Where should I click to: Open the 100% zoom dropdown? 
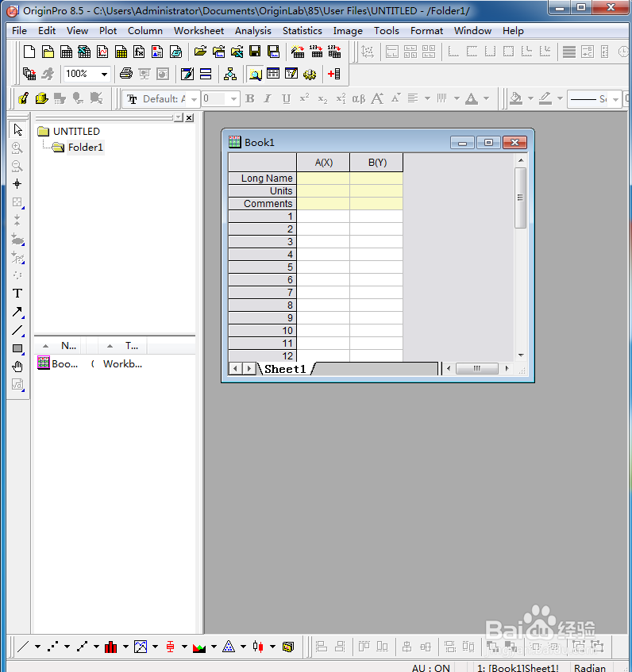104,74
